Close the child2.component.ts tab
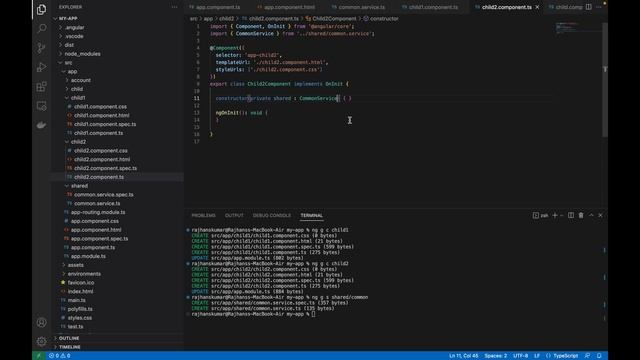The height and width of the screenshot is (360, 640). point(537,7)
